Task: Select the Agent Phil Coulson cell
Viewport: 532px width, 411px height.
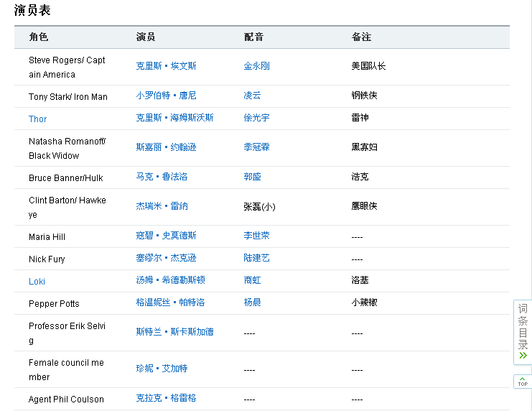Action: coord(66,400)
